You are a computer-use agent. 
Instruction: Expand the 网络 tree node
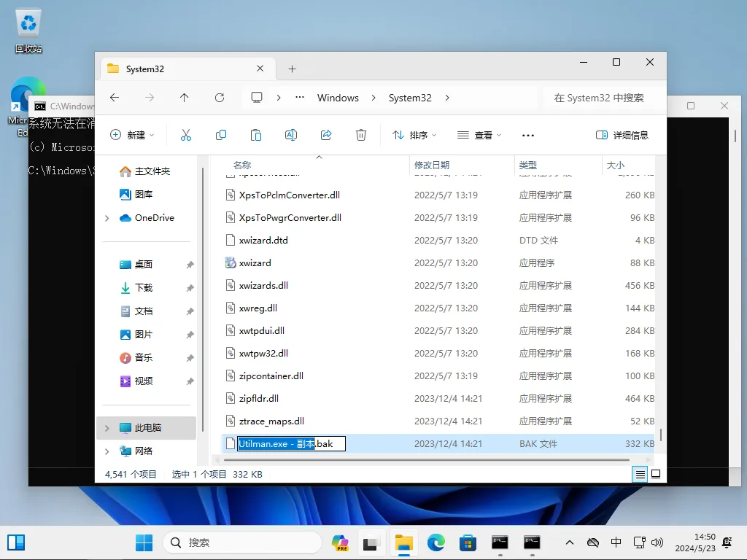tap(107, 451)
